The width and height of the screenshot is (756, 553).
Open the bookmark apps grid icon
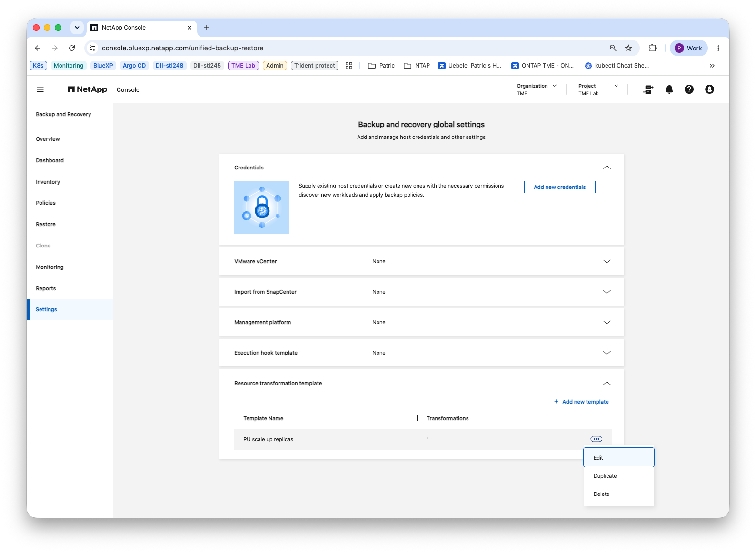click(x=349, y=66)
